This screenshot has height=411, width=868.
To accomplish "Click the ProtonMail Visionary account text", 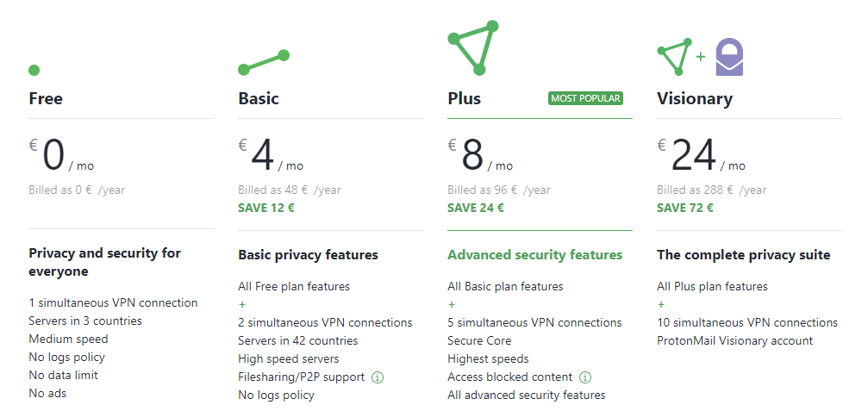I will click(734, 340).
